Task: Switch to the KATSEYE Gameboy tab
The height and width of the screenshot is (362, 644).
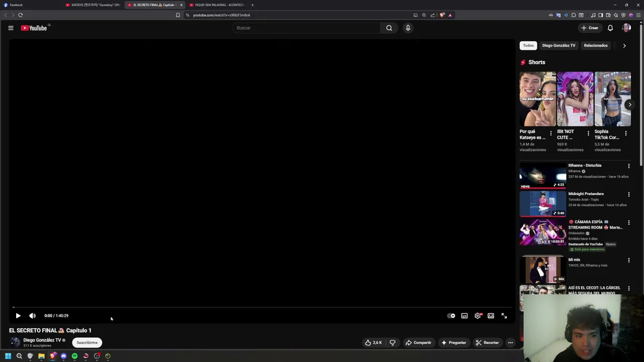Action: [93, 5]
